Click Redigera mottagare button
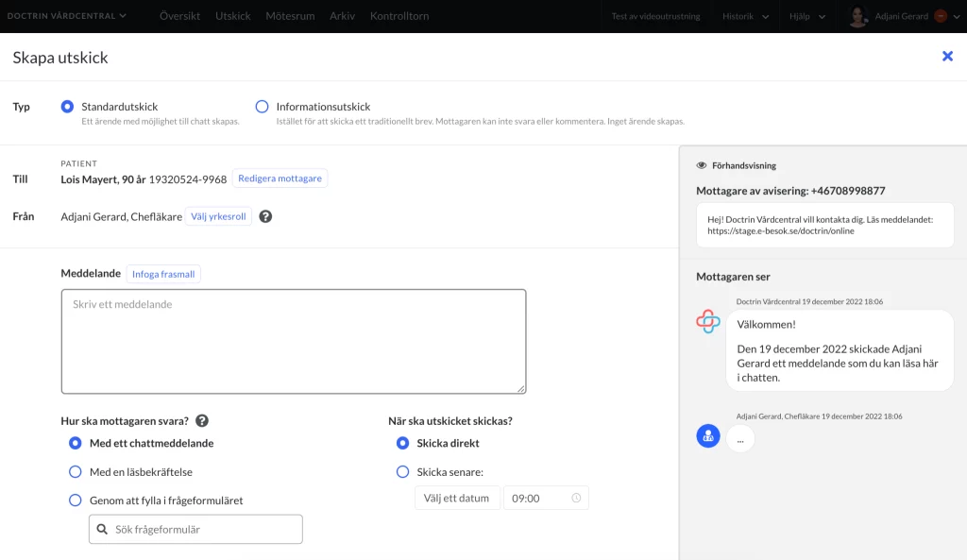967x560 pixels. (x=280, y=178)
